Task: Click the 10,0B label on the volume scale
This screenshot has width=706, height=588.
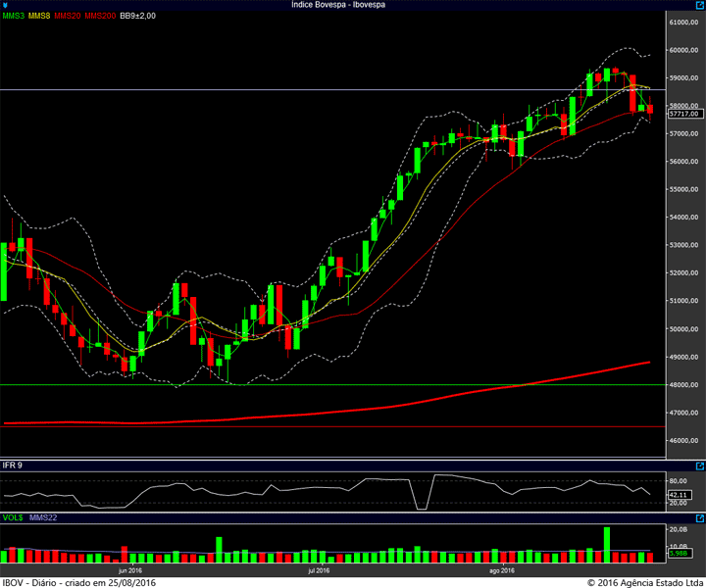Action: click(x=679, y=546)
